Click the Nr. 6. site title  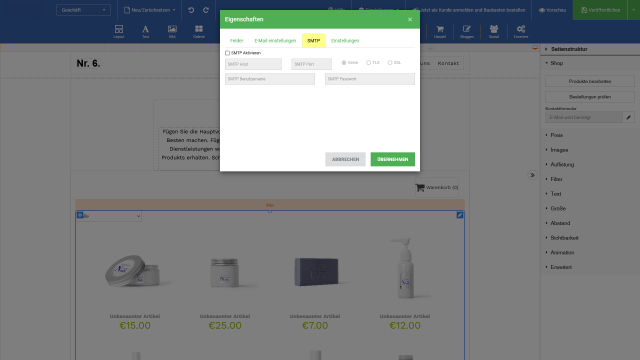click(88, 63)
